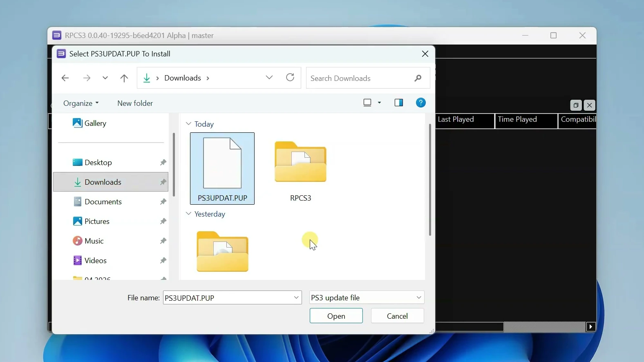Open Documents in the sidebar

pyautogui.click(x=110, y=202)
